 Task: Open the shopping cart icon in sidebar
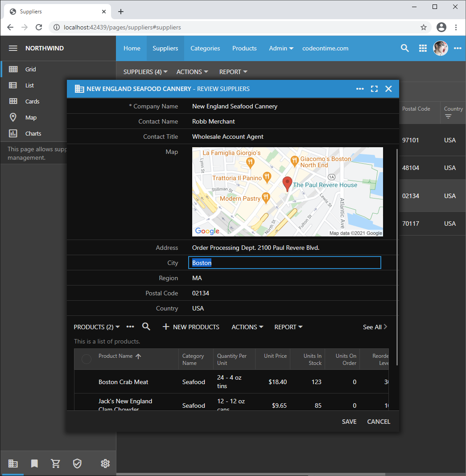[x=56, y=464]
